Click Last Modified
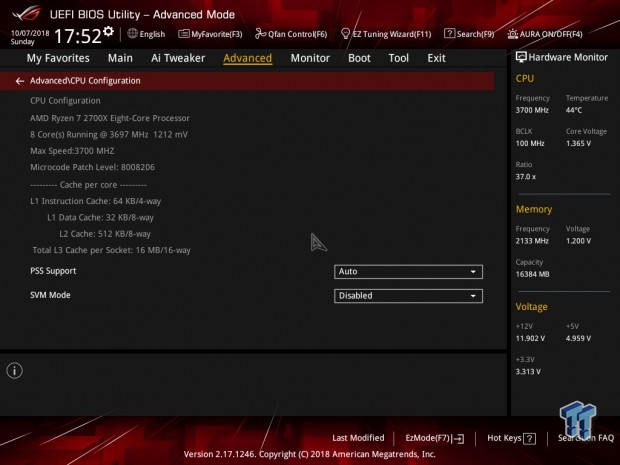 (x=358, y=438)
